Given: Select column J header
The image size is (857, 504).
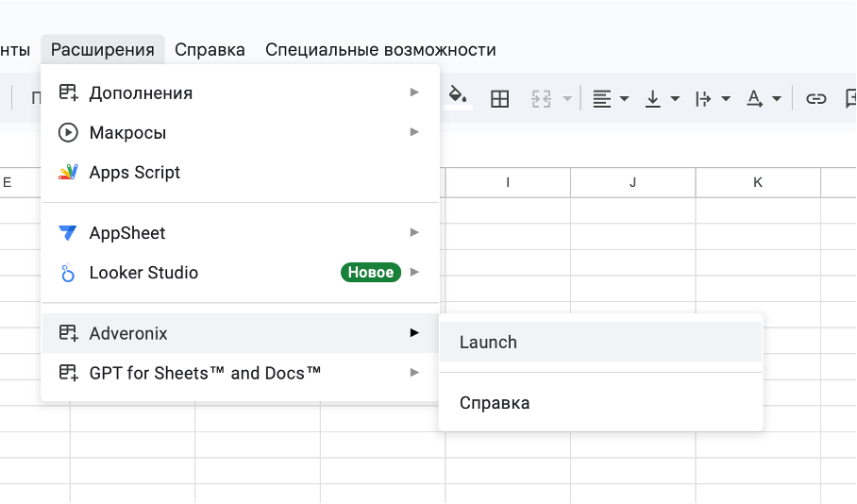Looking at the screenshot, I should (633, 182).
